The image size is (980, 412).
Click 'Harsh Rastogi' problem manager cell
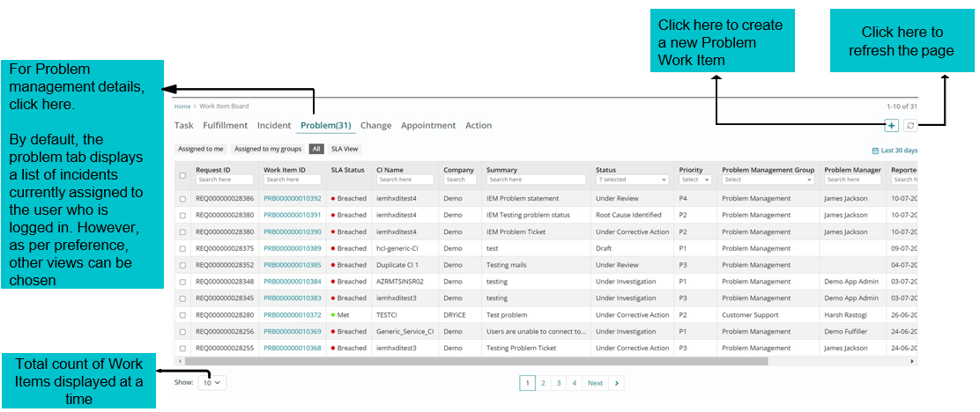tap(845, 315)
